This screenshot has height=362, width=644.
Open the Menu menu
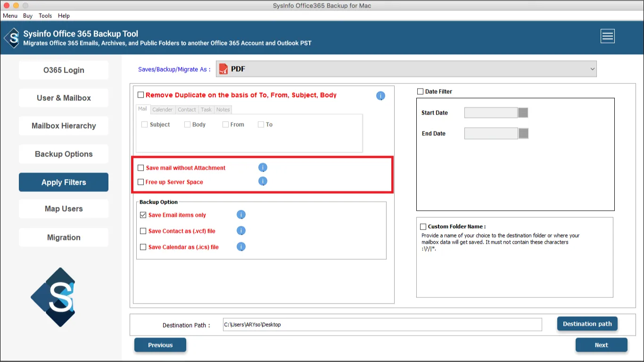[x=10, y=16]
